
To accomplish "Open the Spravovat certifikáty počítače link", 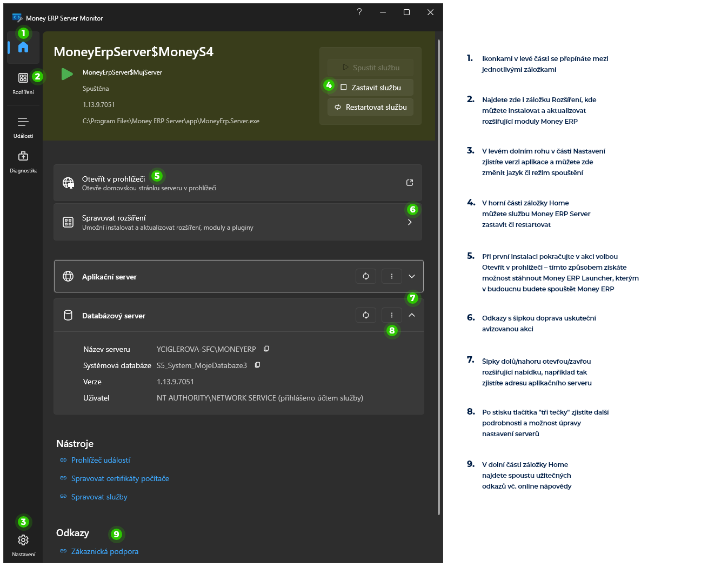I will coord(120,478).
